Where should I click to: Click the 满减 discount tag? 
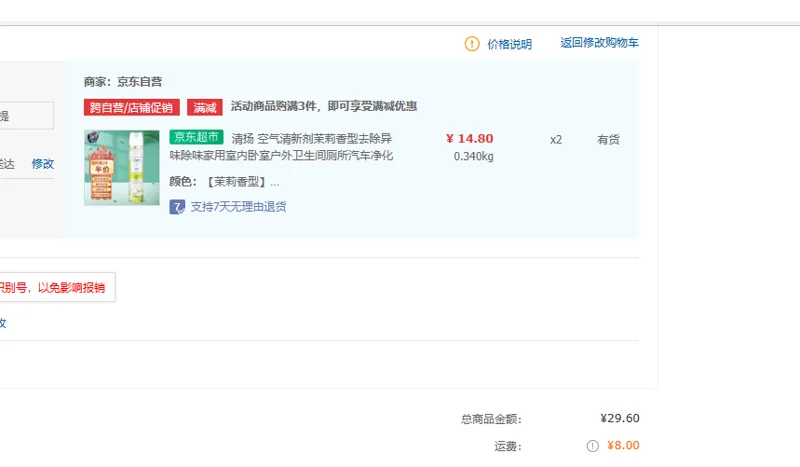point(205,108)
